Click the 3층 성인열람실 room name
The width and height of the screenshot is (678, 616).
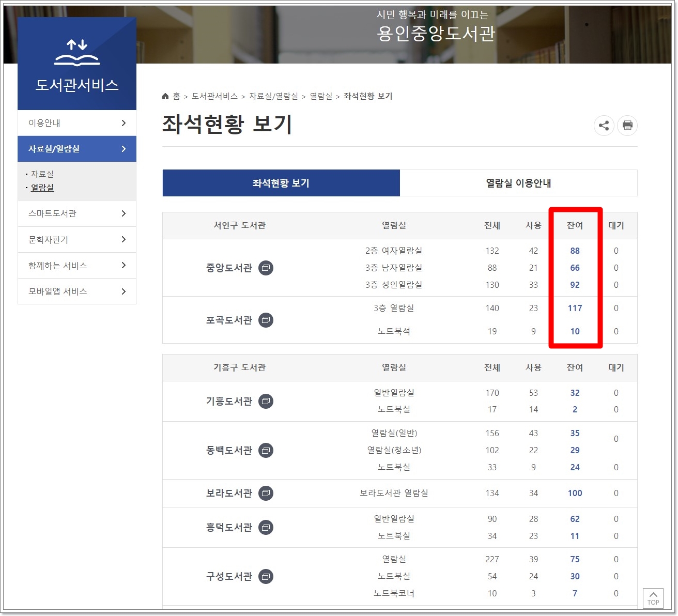[x=394, y=285]
